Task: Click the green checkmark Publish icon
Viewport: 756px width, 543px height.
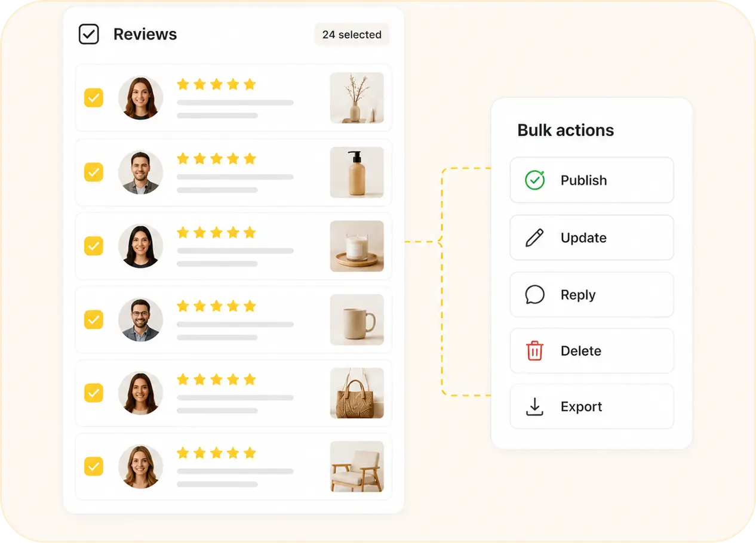Action: pos(534,180)
